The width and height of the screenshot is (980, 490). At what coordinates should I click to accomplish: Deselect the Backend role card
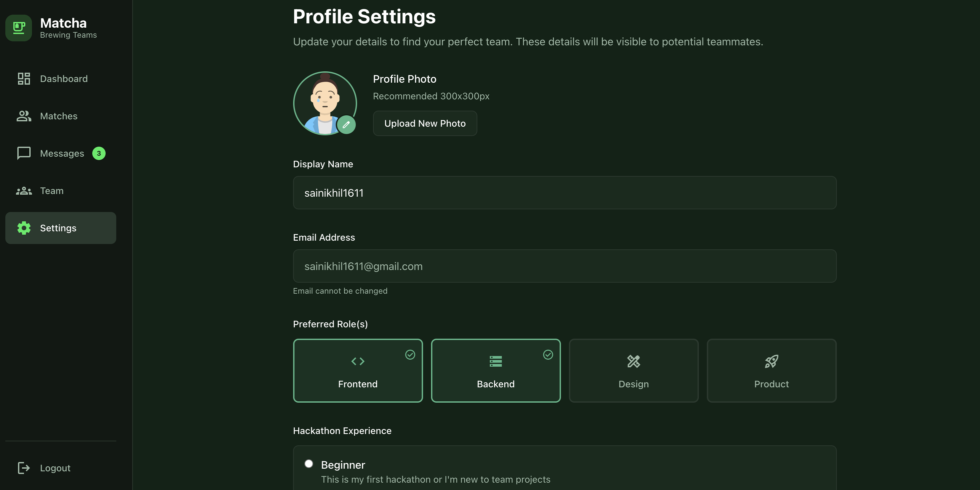pyautogui.click(x=495, y=370)
